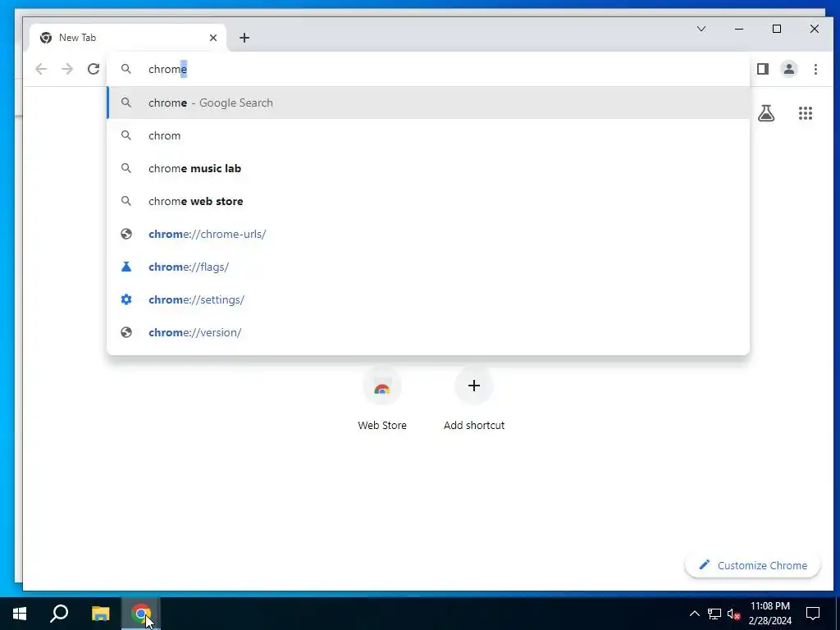840x630 pixels.
Task: Open chrome://chrome-urls/ suggestion
Action: pyautogui.click(x=427, y=234)
